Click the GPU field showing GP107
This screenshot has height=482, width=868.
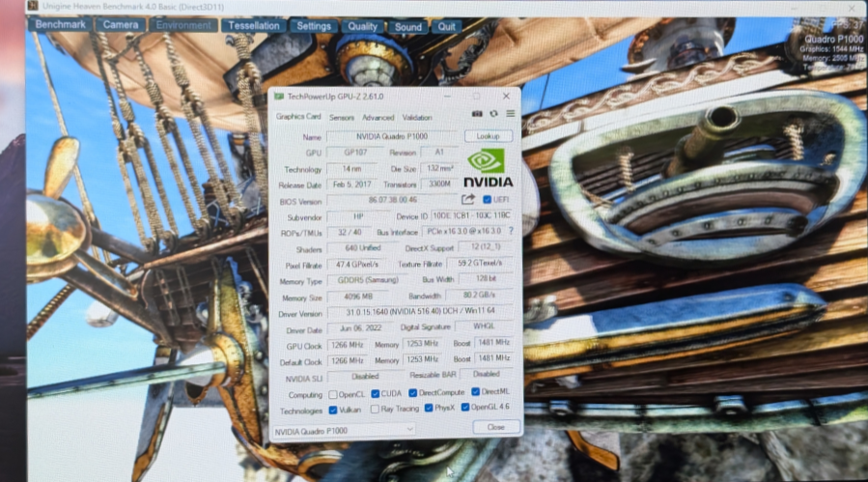pyautogui.click(x=355, y=152)
